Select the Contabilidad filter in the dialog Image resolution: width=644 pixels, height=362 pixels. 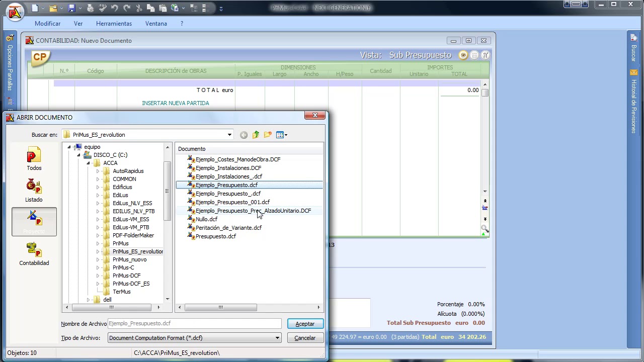coord(34,254)
